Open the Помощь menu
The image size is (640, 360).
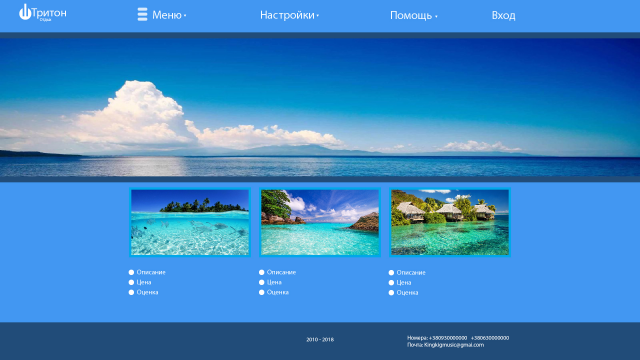411,16
